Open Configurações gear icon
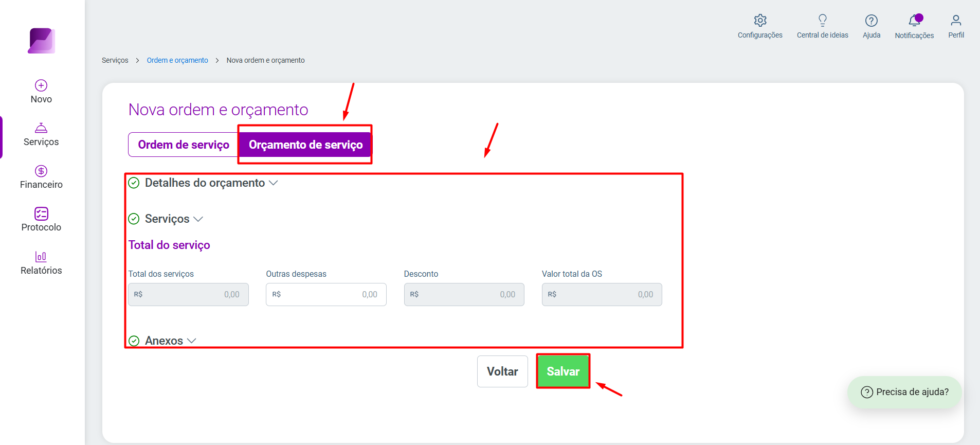 point(760,21)
